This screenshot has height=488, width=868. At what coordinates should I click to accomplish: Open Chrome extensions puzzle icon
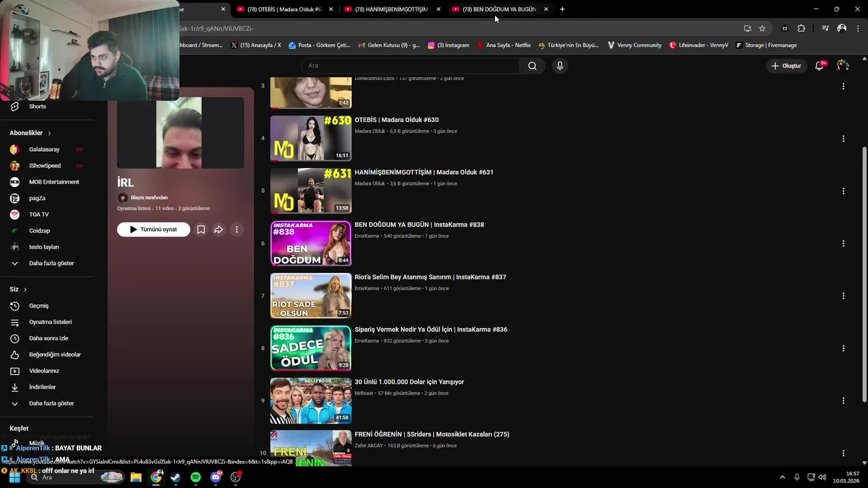point(802,28)
